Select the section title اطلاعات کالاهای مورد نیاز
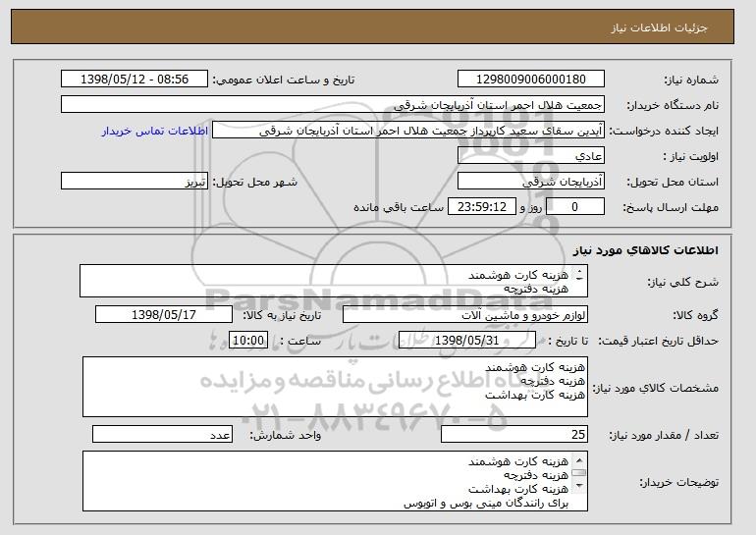 coord(646,250)
